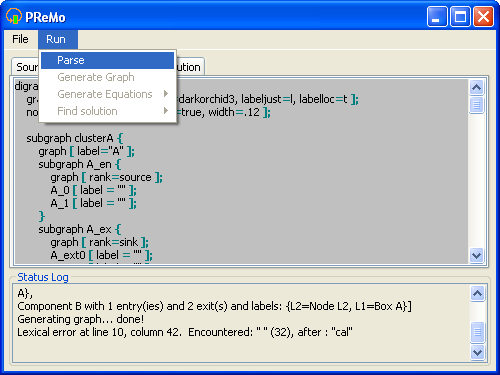Screen dimensions: 500x375
Task: Close the Run menu
Action: click(x=57, y=39)
